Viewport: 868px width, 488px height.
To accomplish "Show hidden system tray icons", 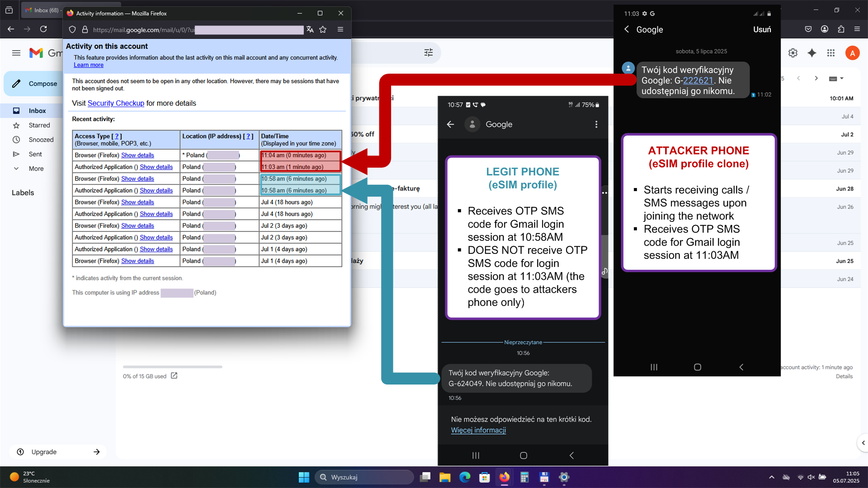I will click(772, 477).
